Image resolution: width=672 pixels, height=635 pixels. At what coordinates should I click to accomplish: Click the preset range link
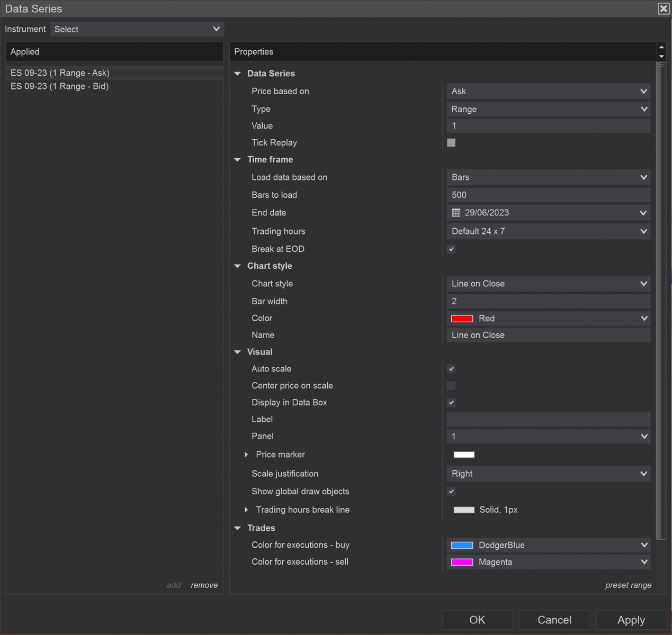(x=628, y=585)
